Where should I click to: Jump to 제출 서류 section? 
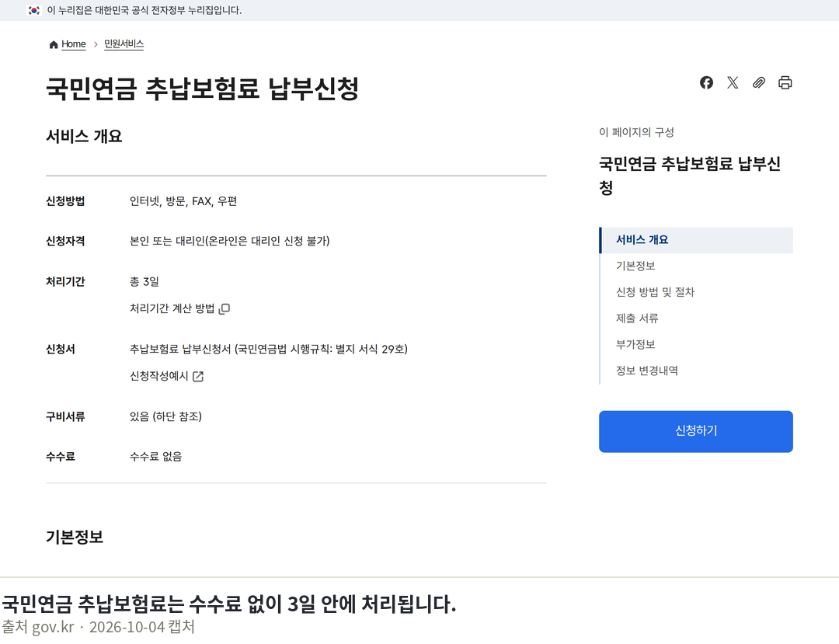[x=637, y=319]
